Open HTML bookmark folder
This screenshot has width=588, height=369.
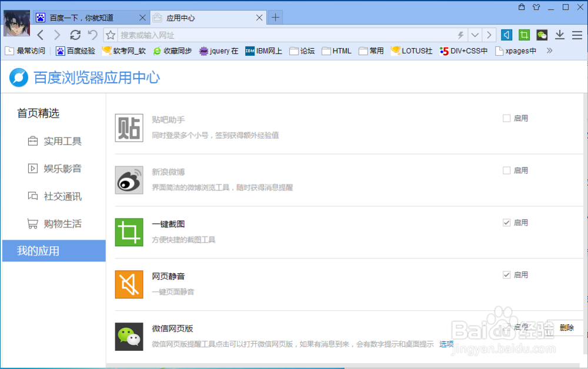pos(337,51)
